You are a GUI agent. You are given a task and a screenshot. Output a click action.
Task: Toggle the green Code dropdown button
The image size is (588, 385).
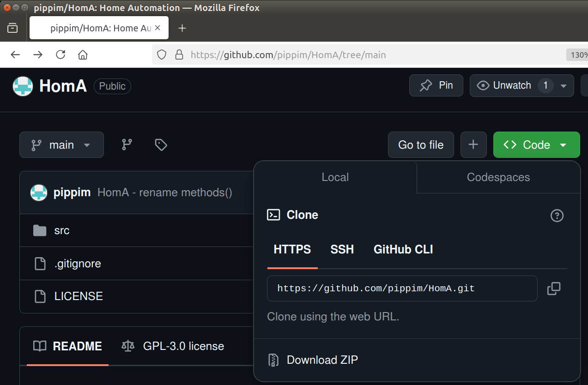(x=536, y=145)
